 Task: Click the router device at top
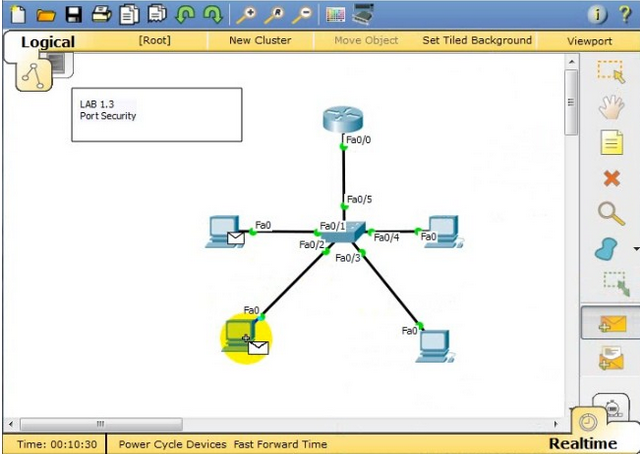[x=342, y=119]
